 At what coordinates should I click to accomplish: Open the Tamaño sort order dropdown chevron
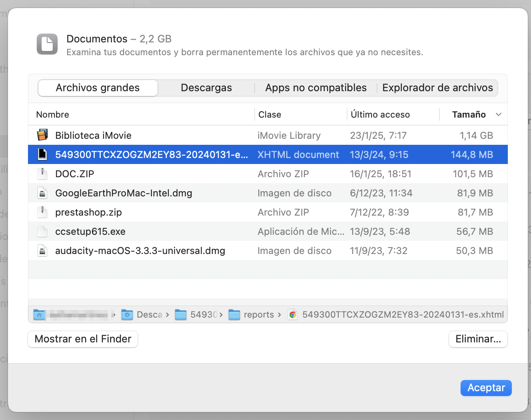(x=498, y=115)
